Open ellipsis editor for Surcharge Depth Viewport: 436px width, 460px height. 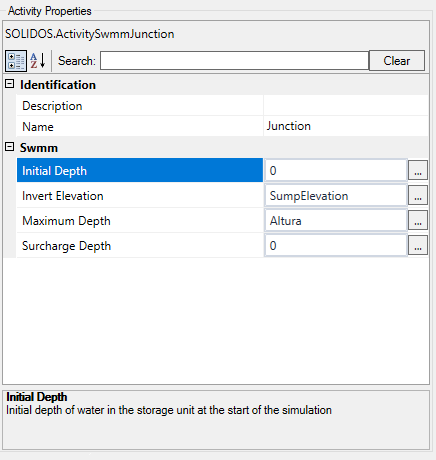pyautogui.click(x=418, y=245)
